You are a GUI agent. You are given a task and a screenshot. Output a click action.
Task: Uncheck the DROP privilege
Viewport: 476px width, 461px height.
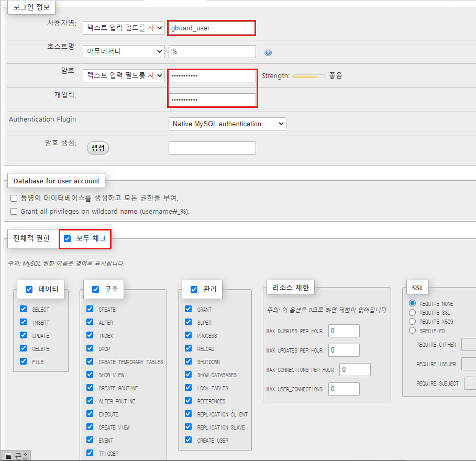coord(90,348)
